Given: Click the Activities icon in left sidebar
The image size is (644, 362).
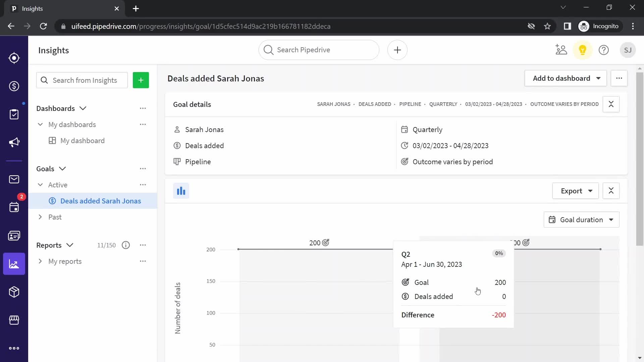Looking at the screenshot, I should click(x=14, y=115).
